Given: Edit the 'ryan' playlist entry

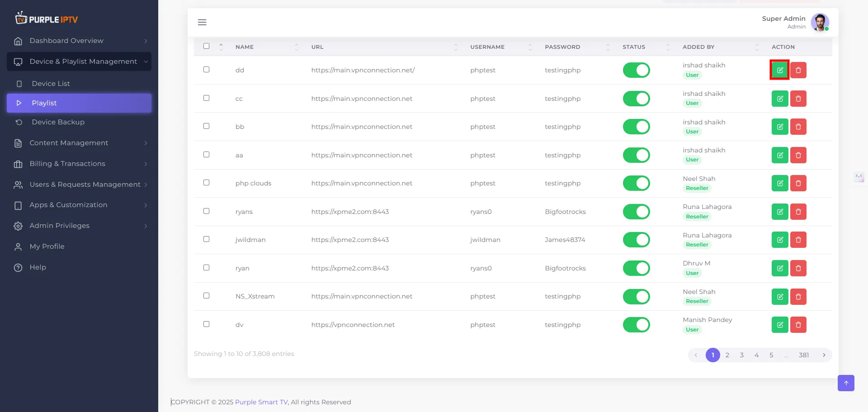Looking at the screenshot, I should [x=780, y=268].
